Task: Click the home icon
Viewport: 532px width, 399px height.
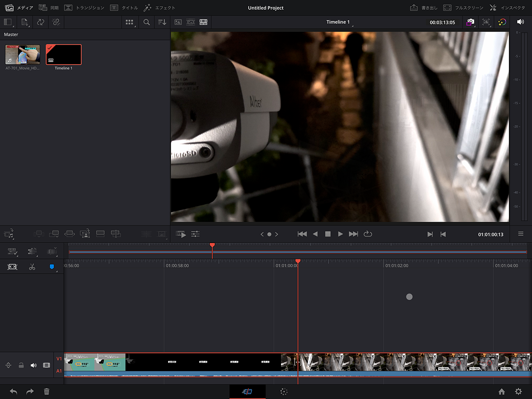Action: (501, 391)
